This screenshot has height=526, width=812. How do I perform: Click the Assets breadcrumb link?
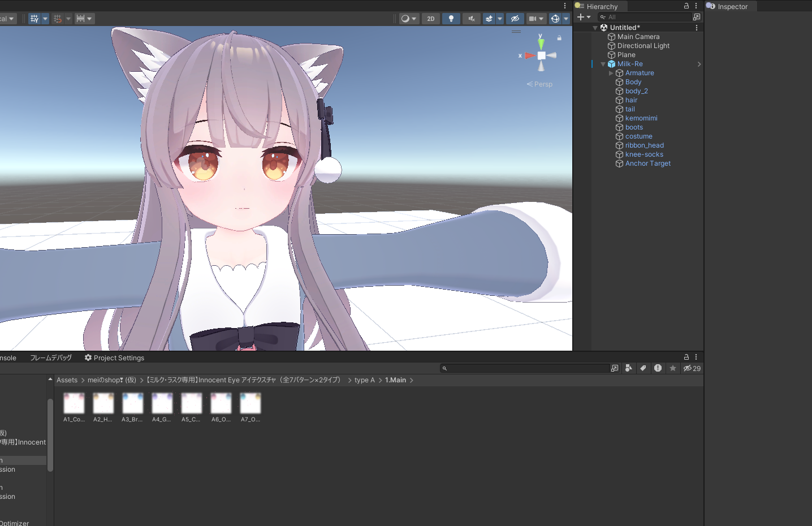click(67, 380)
